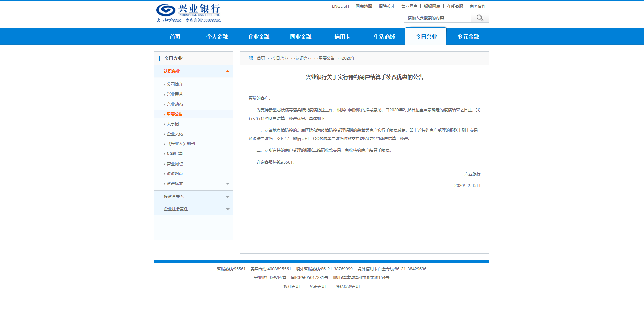Image resolution: width=644 pixels, height=311 pixels.
Task: Collapse the 认识兴业 section arrow
Action: pyautogui.click(x=228, y=71)
